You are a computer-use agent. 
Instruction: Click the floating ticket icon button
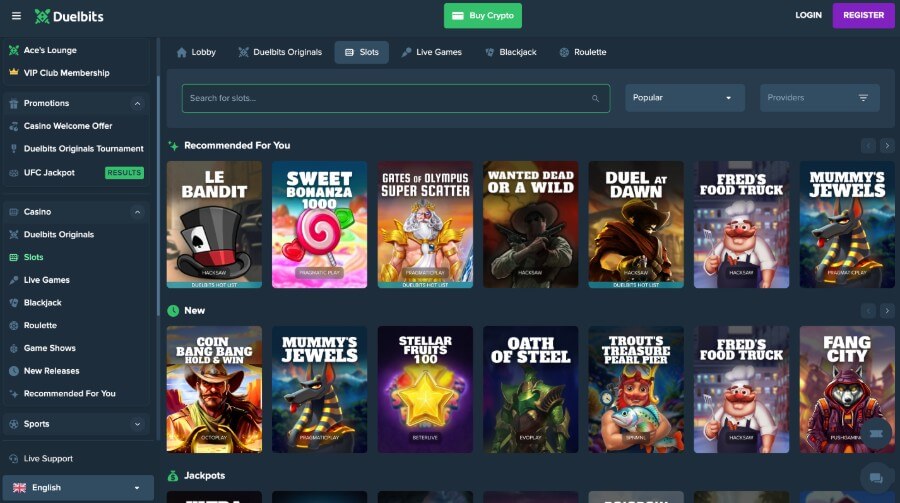click(876, 434)
